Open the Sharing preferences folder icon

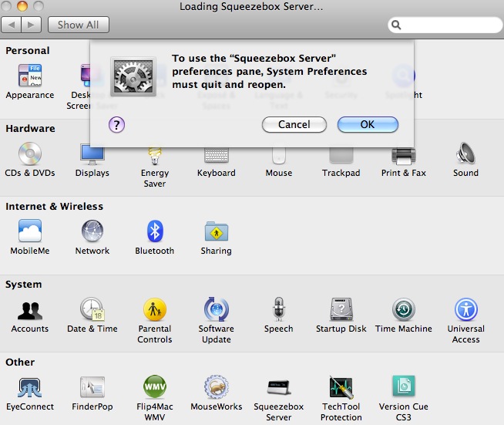pos(216,232)
